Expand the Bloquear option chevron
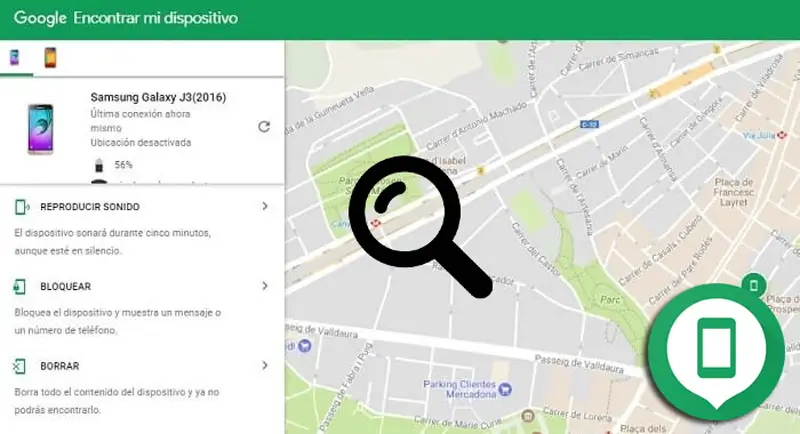This screenshot has width=800, height=434. tap(265, 286)
